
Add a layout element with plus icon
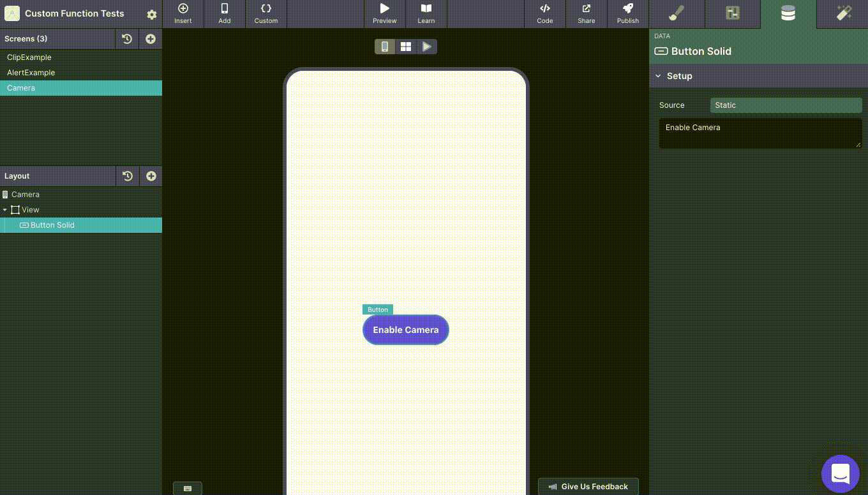(x=151, y=176)
